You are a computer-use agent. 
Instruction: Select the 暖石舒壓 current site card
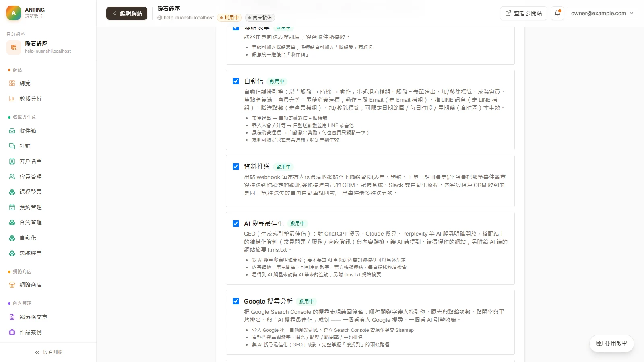pos(48,47)
